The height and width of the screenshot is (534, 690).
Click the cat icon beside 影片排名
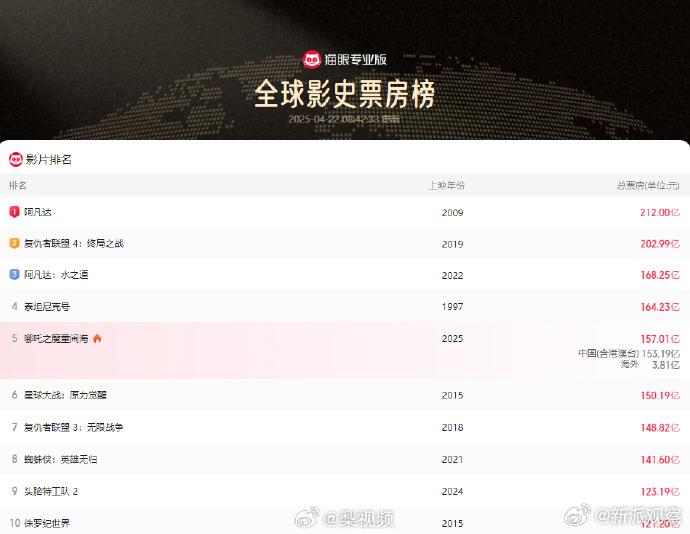tap(16, 159)
